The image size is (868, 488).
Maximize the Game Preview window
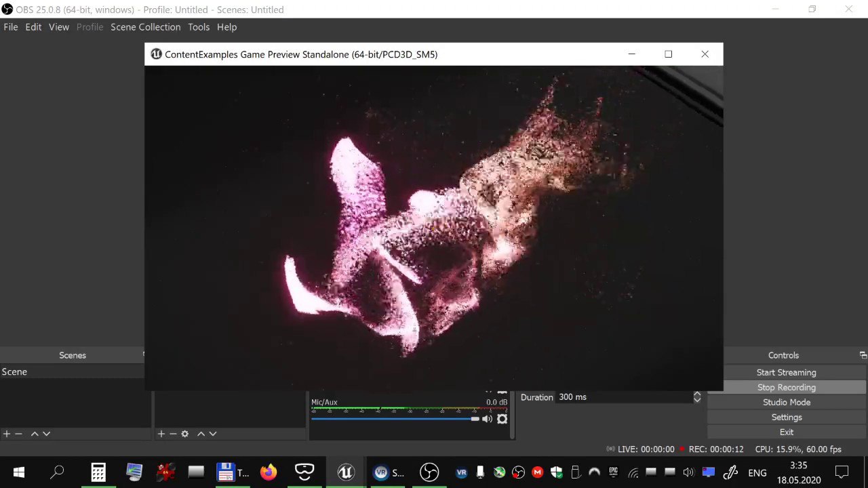click(x=668, y=54)
